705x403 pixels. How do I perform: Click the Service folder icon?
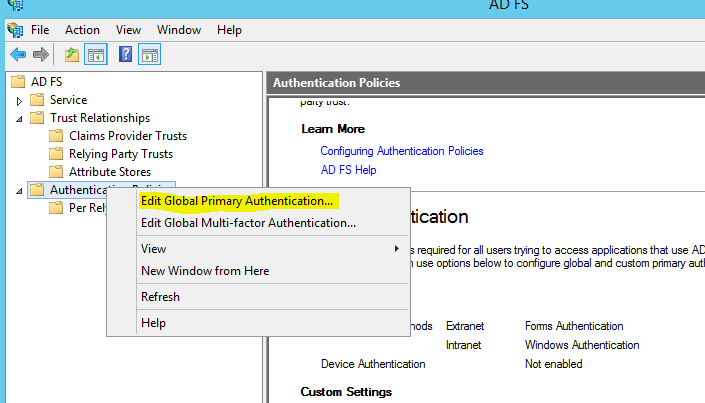(x=37, y=100)
